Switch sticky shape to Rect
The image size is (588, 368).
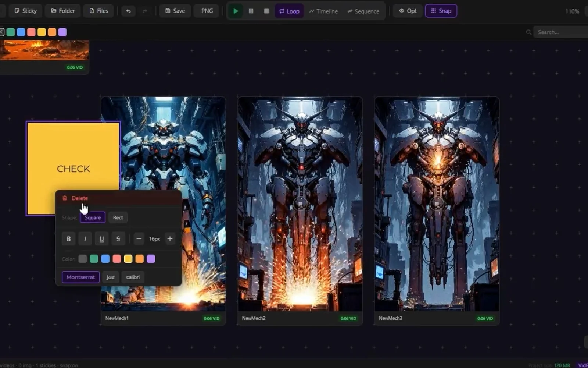coord(118,217)
